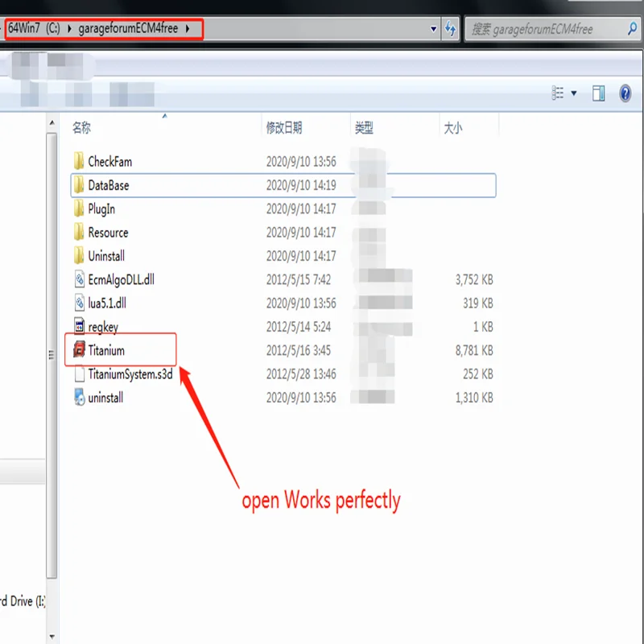
Task: Click the refresh arrows button in address bar
Action: point(450,29)
